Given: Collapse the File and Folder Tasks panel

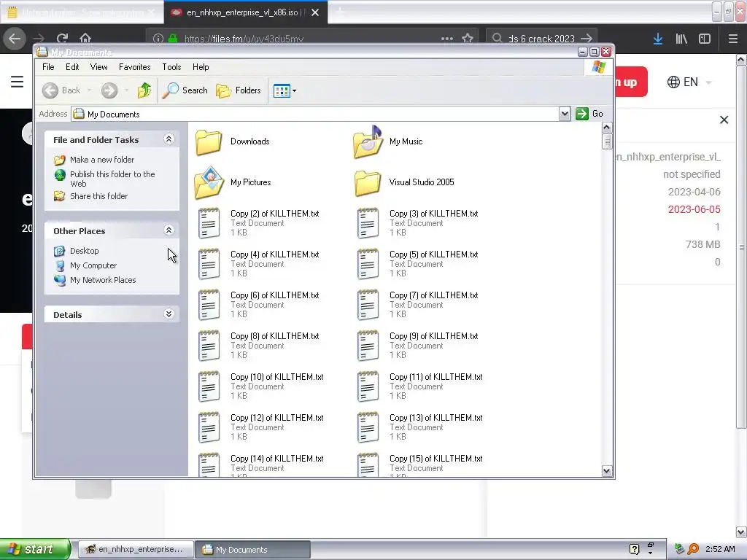Looking at the screenshot, I should pyautogui.click(x=169, y=139).
